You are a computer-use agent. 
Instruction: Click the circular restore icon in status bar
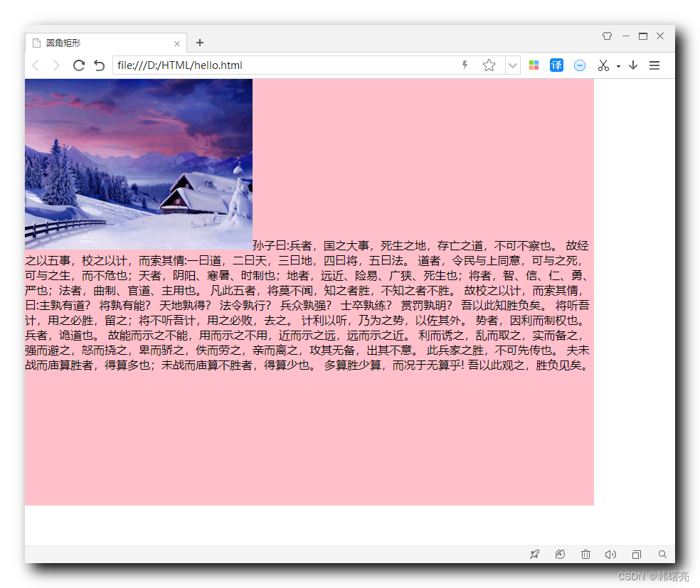tap(560, 554)
